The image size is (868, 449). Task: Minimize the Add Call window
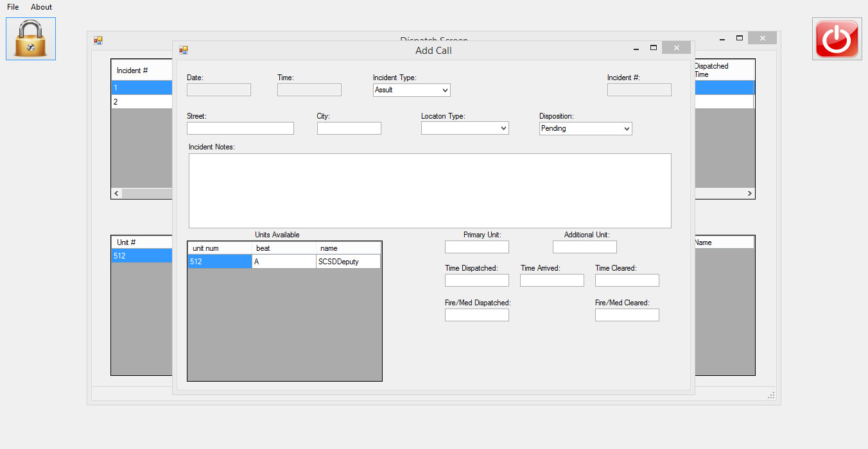tap(636, 48)
